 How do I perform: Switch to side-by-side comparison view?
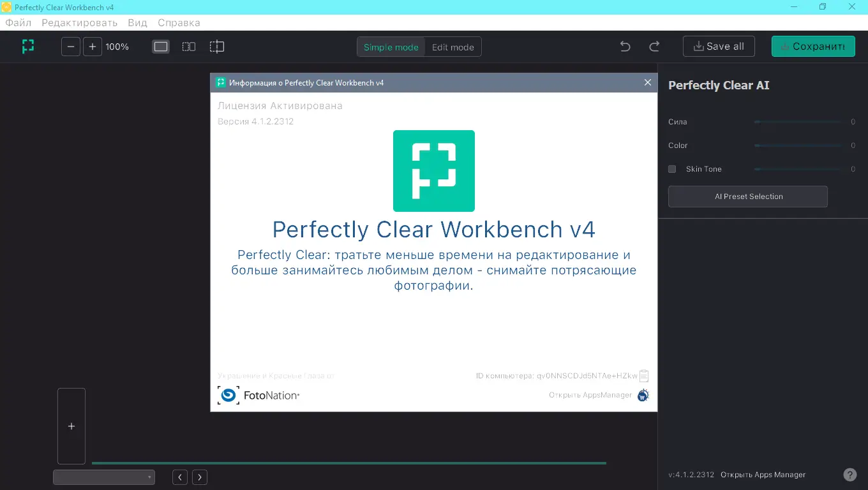click(189, 47)
